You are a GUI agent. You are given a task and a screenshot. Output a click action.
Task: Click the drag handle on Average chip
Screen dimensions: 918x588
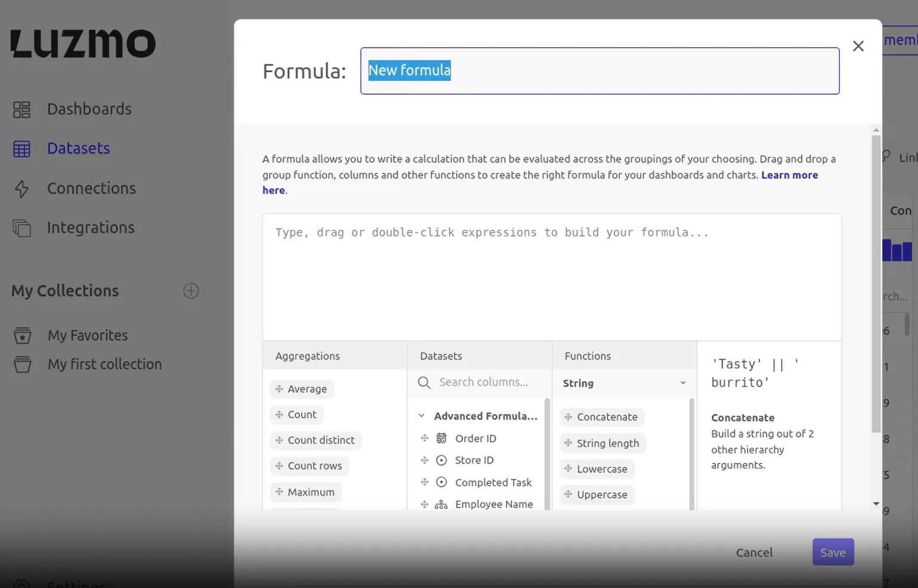click(279, 389)
